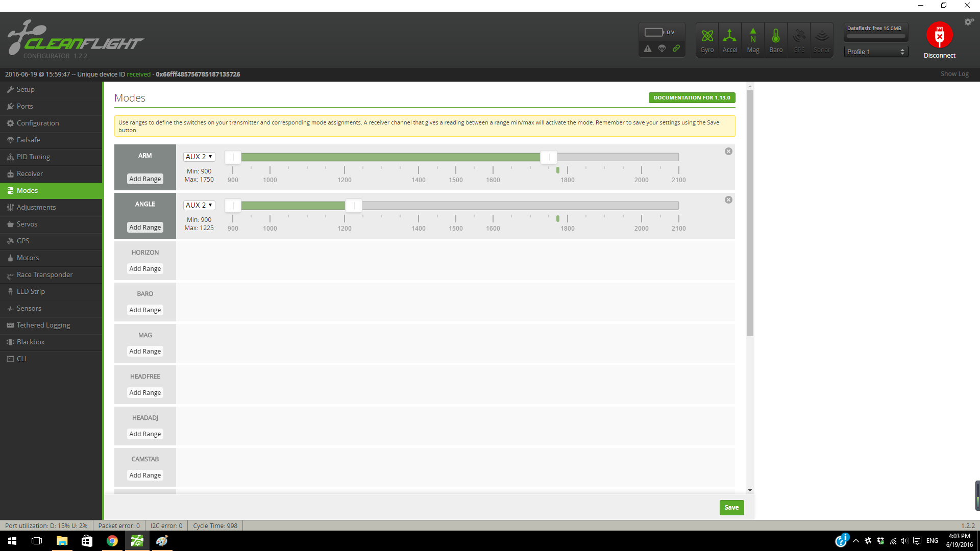Add Range for ARM mode

[x=145, y=179]
